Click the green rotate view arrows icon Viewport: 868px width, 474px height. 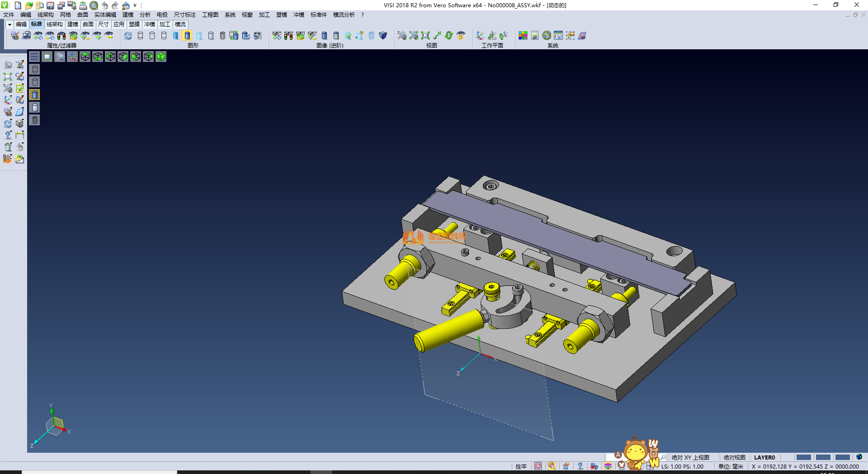(448, 36)
